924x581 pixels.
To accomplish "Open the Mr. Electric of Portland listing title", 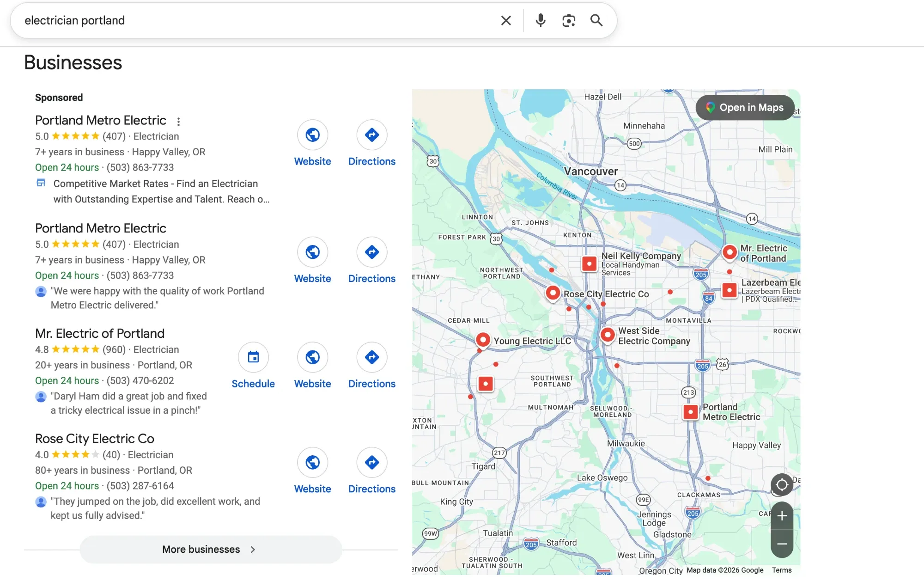I will pyautogui.click(x=100, y=333).
